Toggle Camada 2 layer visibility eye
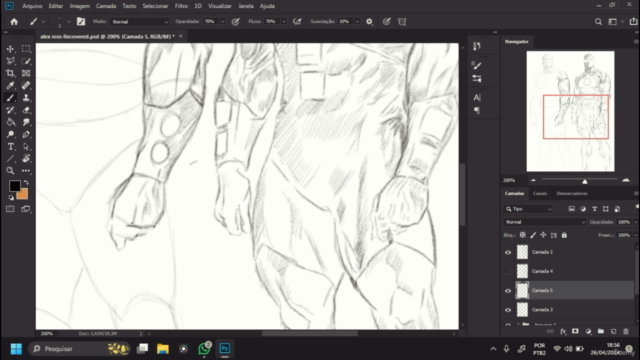Viewport: 640px width, 360px height. coord(508,252)
